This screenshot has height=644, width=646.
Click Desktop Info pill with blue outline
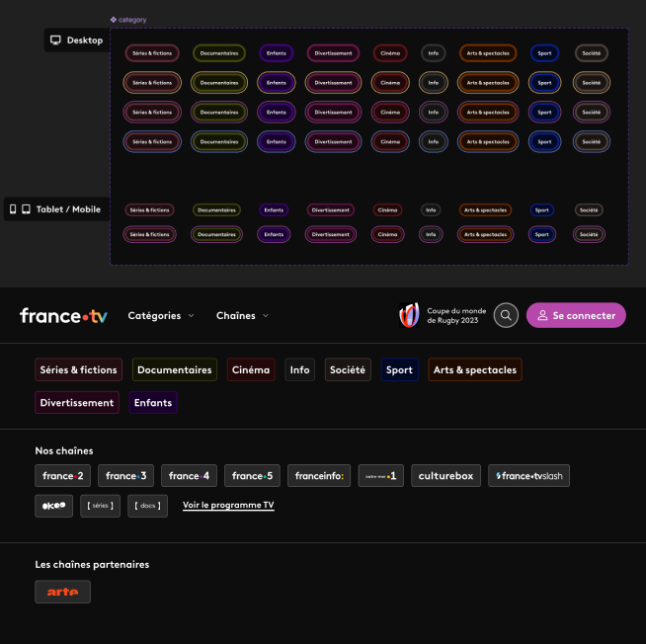tap(434, 141)
